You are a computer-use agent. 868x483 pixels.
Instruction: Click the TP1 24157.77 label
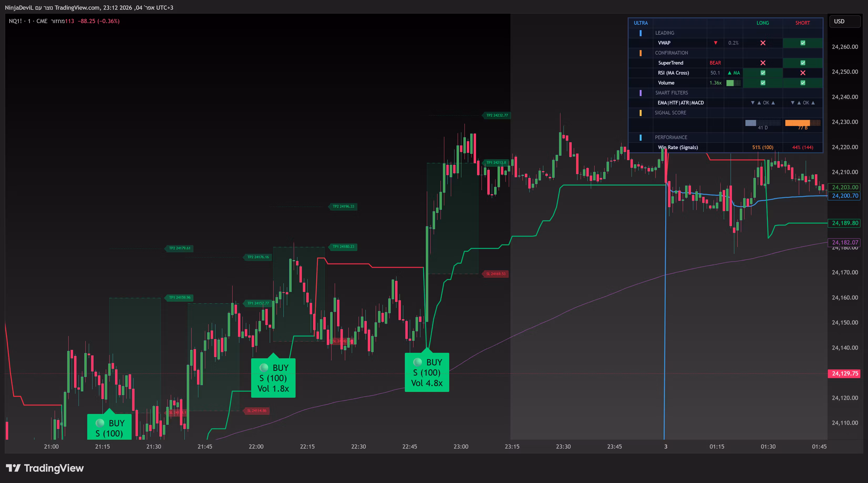click(x=258, y=303)
